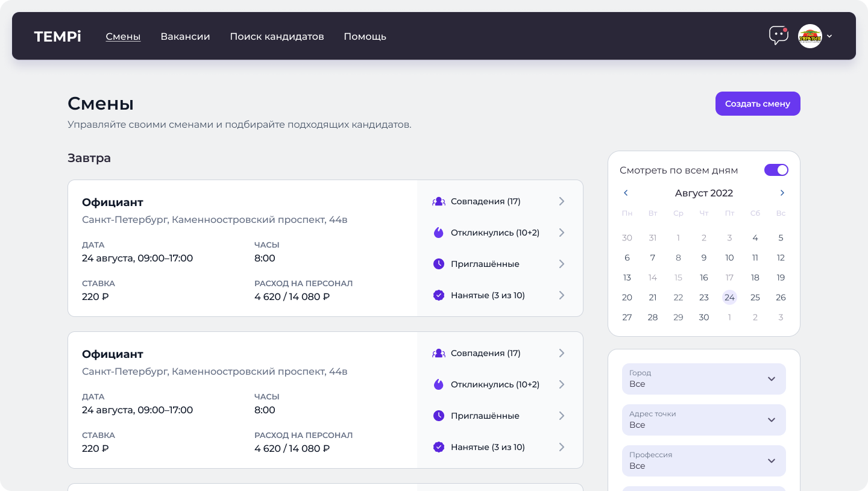This screenshot has height=491, width=868.
Task: Select day 28 in the calendar
Action: 653,317
